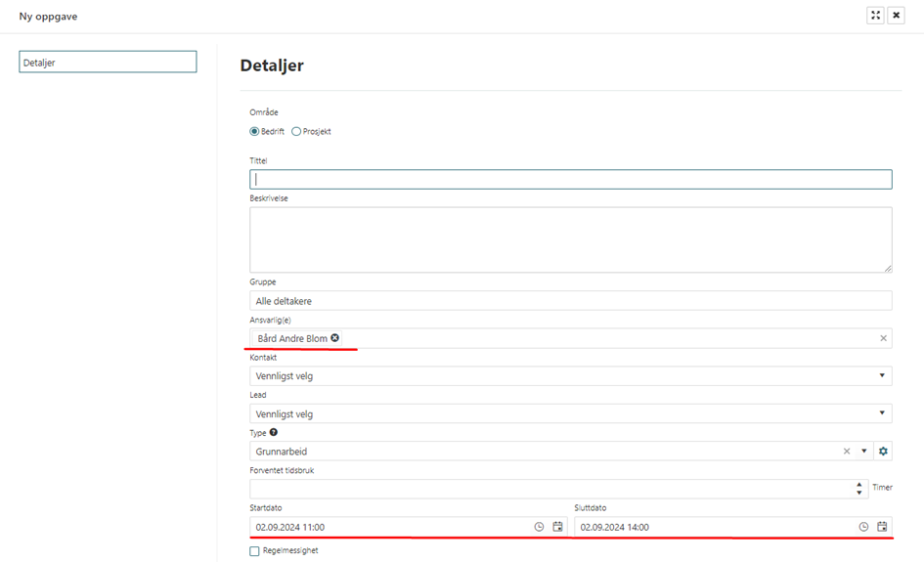Select the Bedrift radio button
924x562 pixels.
[255, 132]
